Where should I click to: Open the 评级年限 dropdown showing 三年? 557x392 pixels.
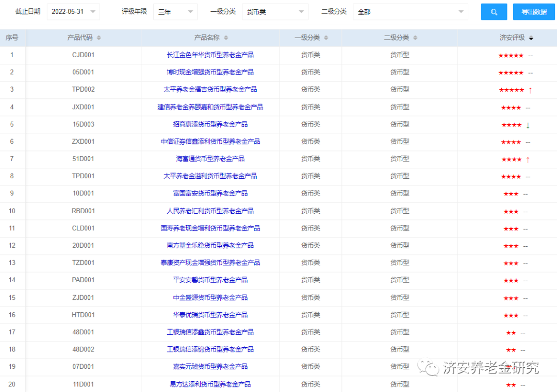(x=175, y=12)
